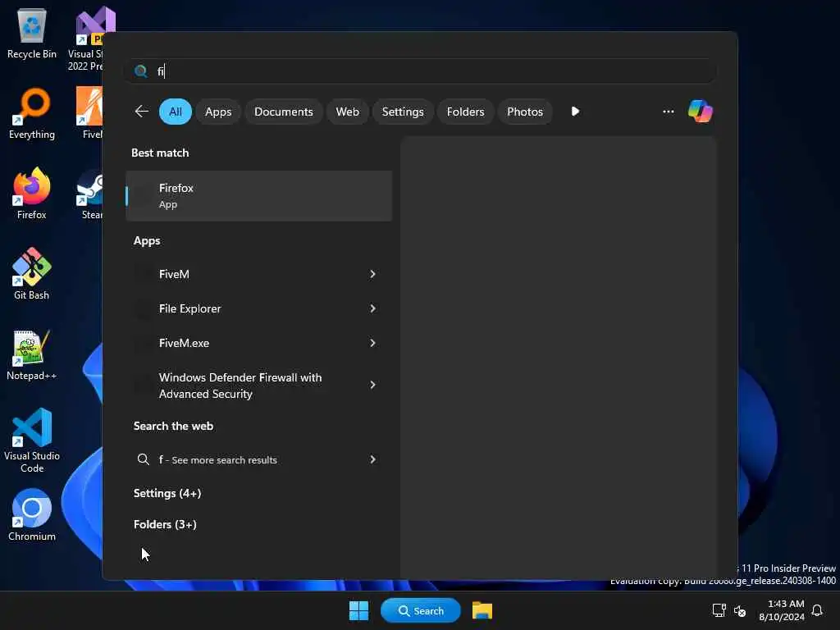Image resolution: width=840 pixels, height=630 pixels.
Task: Switch to the Folders filter
Action: click(x=466, y=112)
